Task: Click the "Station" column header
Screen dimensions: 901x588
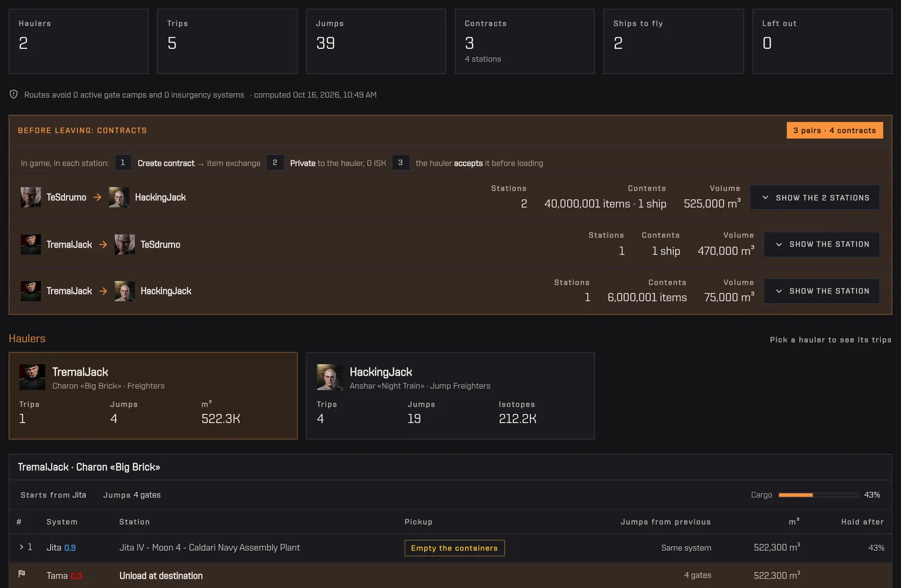Action: pos(135,522)
